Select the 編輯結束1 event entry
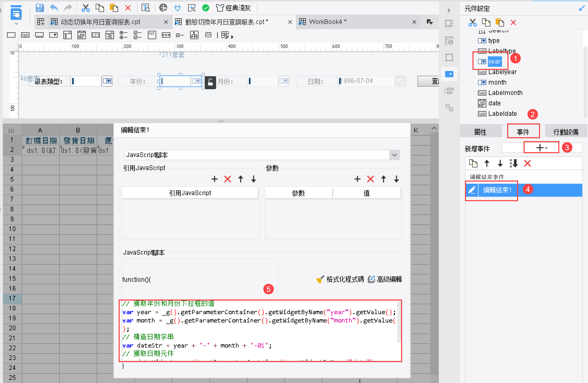The image size is (588, 383). pos(497,190)
